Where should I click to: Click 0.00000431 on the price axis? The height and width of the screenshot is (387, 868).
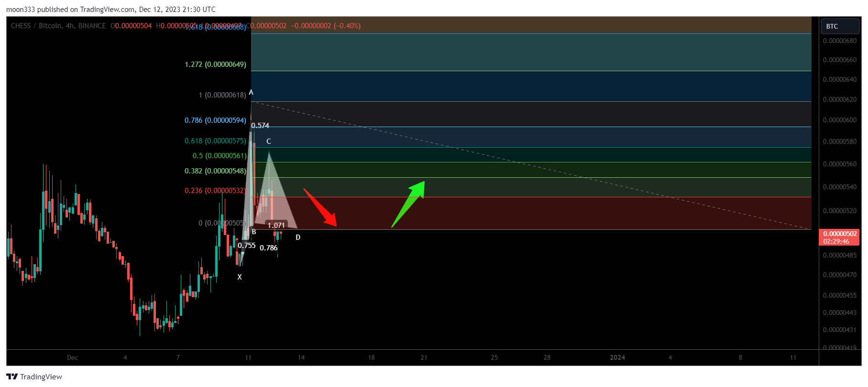(x=840, y=330)
